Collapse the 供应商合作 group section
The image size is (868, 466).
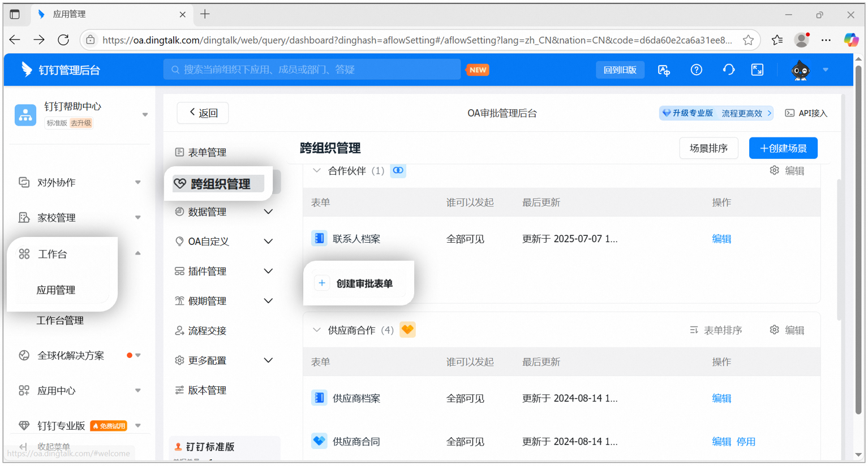pos(317,330)
